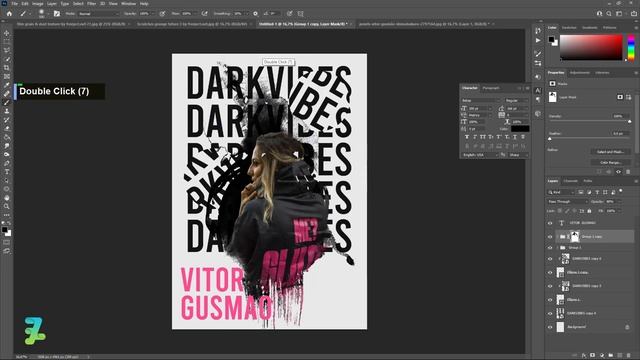Viewport: 640px width, 360px height.
Task: Select the Clone Stamp tool
Action: point(7,111)
